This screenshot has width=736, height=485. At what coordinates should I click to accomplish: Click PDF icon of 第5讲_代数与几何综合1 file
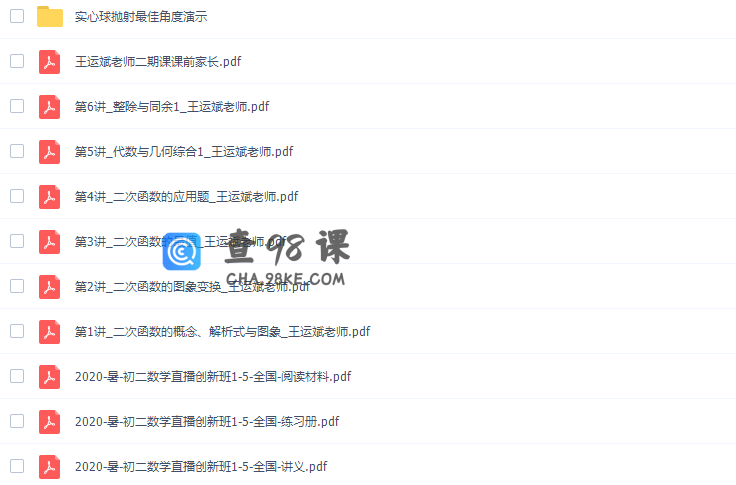(x=49, y=152)
